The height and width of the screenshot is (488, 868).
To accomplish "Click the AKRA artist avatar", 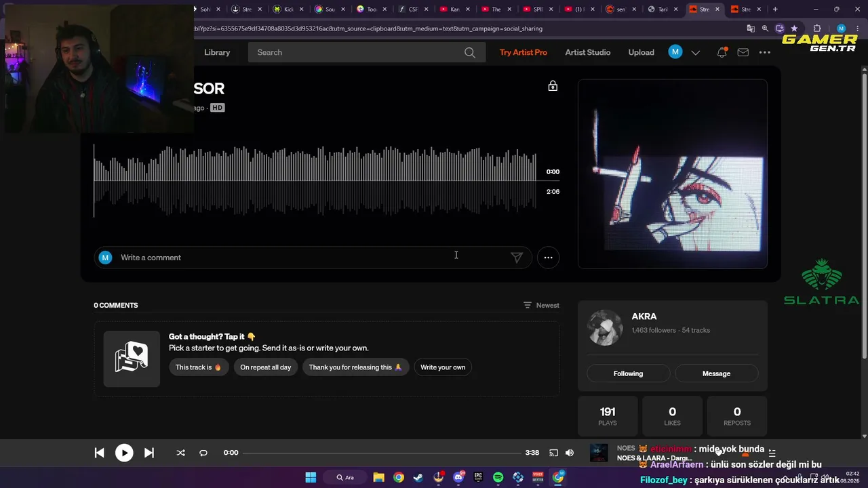I will pyautogui.click(x=604, y=328).
